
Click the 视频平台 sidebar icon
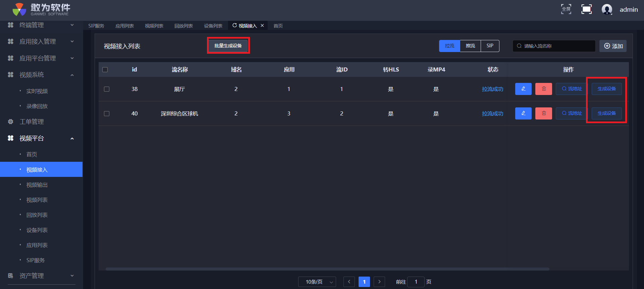click(x=11, y=138)
